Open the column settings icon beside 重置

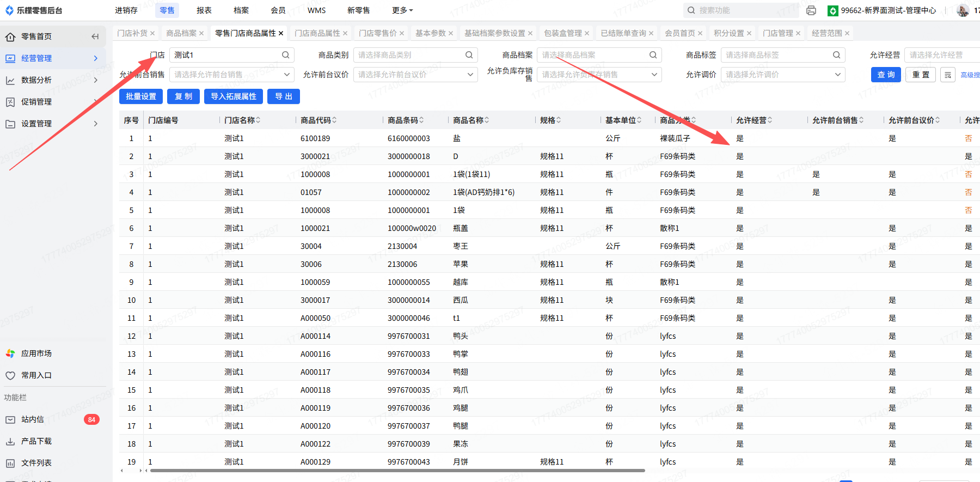(x=948, y=75)
